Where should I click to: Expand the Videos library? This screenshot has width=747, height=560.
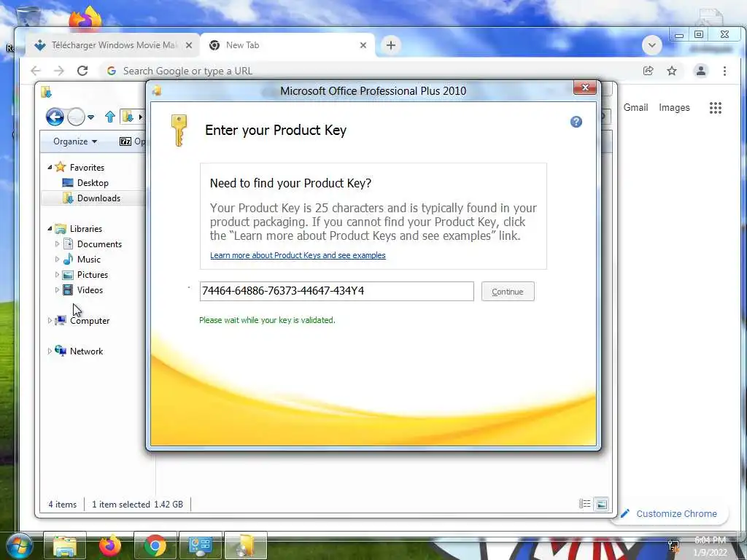click(57, 289)
